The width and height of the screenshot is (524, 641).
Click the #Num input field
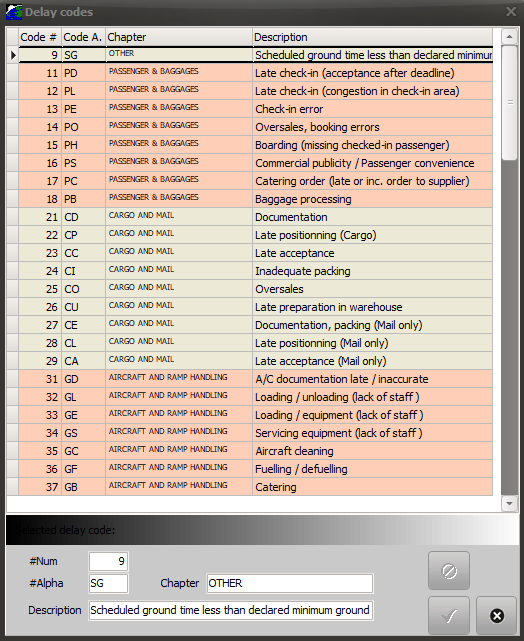click(x=108, y=561)
